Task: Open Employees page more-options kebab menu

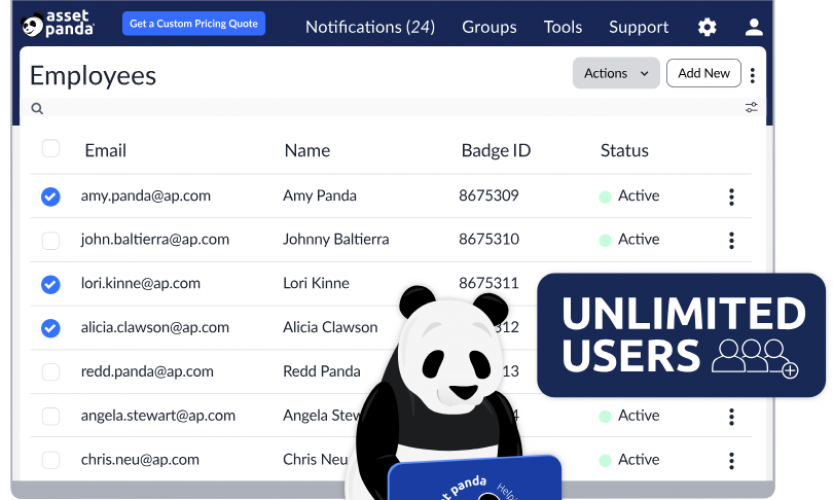Action: (752, 75)
